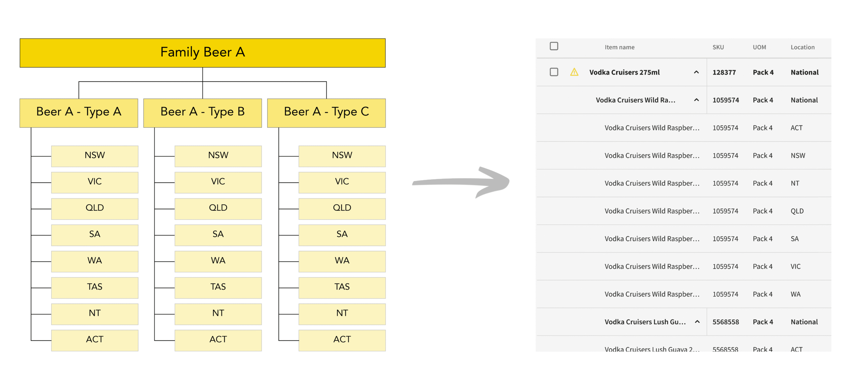This screenshot has height=390, width=868.
Task: Select the Beer A - Type B box
Action: pos(202,113)
